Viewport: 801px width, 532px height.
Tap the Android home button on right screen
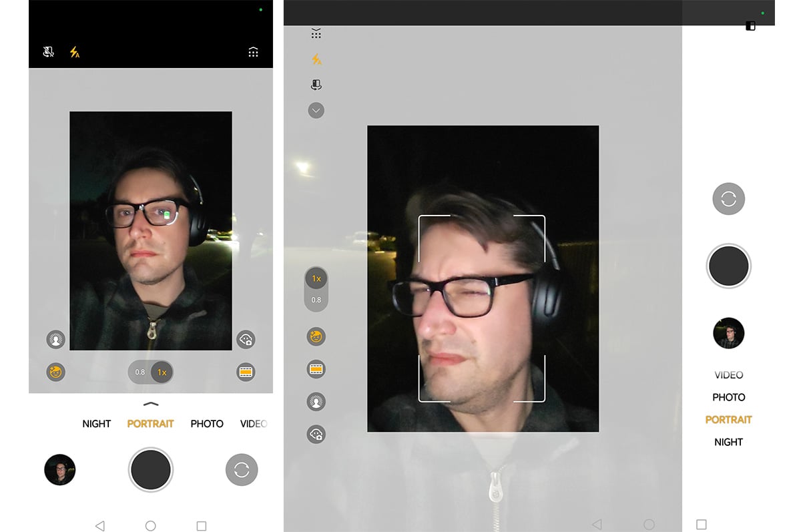pyautogui.click(x=649, y=525)
